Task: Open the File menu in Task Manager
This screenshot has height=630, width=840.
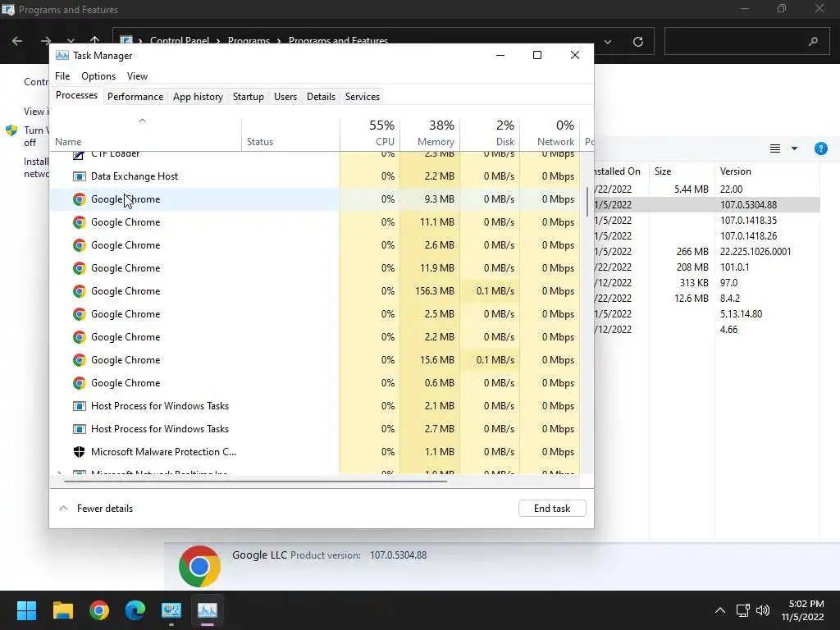Action: click(62, 76)
